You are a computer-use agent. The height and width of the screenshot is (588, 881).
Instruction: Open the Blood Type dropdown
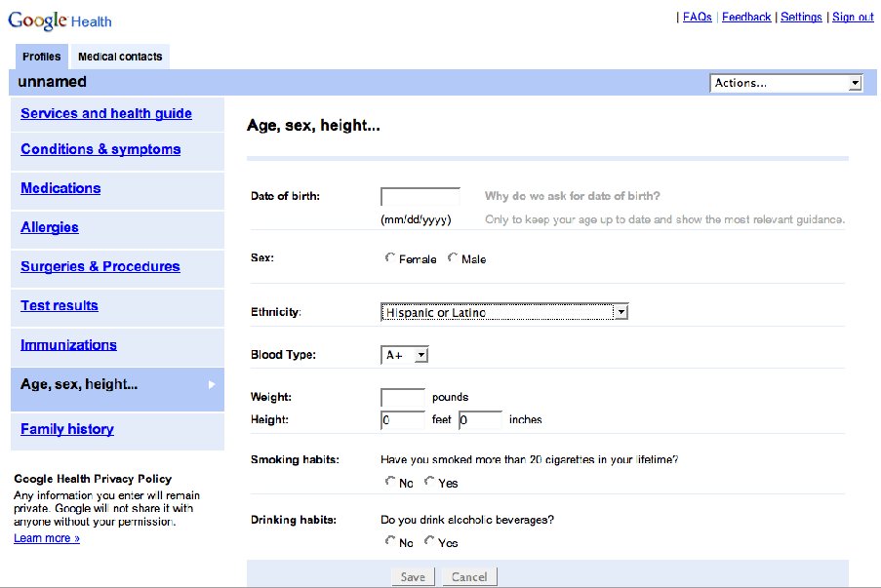click(405, 355)
